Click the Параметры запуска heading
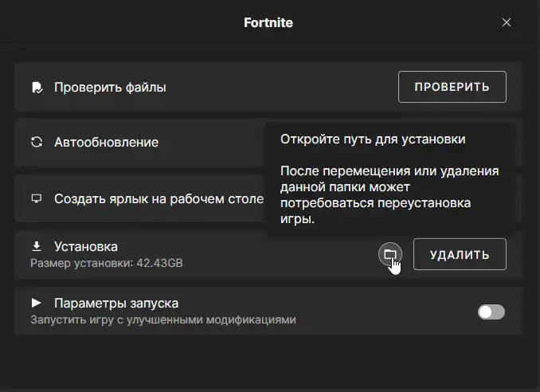This screenshot has width=540, height=392. tap(116, 304)
